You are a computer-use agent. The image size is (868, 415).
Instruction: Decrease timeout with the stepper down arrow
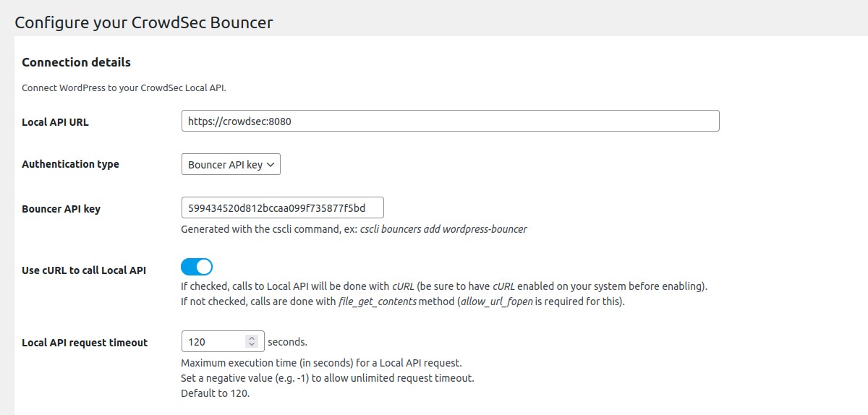tap(252, 345)
